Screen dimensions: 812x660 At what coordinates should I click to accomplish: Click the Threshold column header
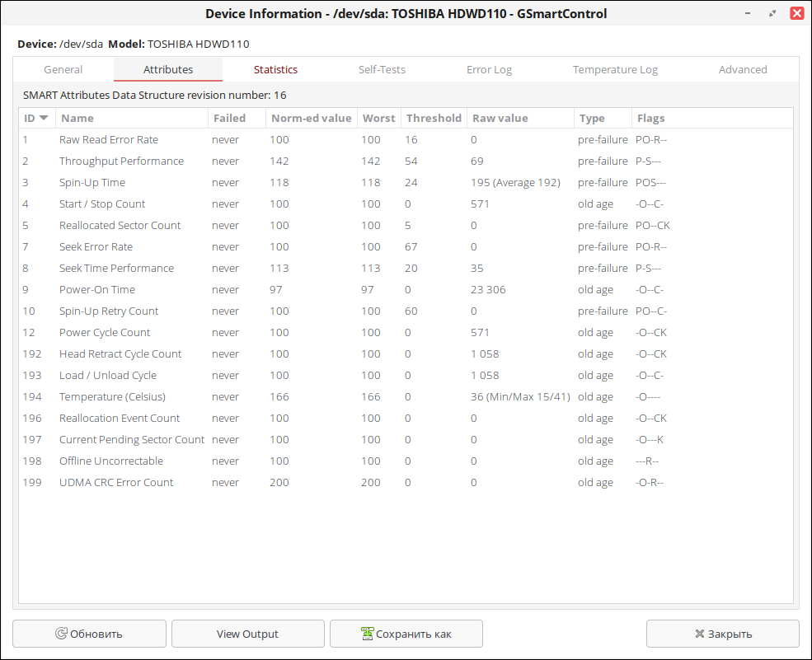(434, 118)
